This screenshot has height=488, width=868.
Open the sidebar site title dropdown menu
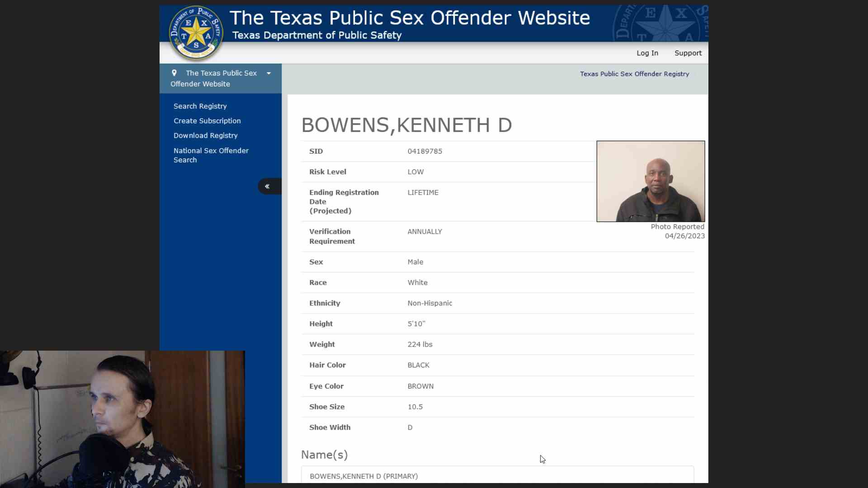point(215,78)
